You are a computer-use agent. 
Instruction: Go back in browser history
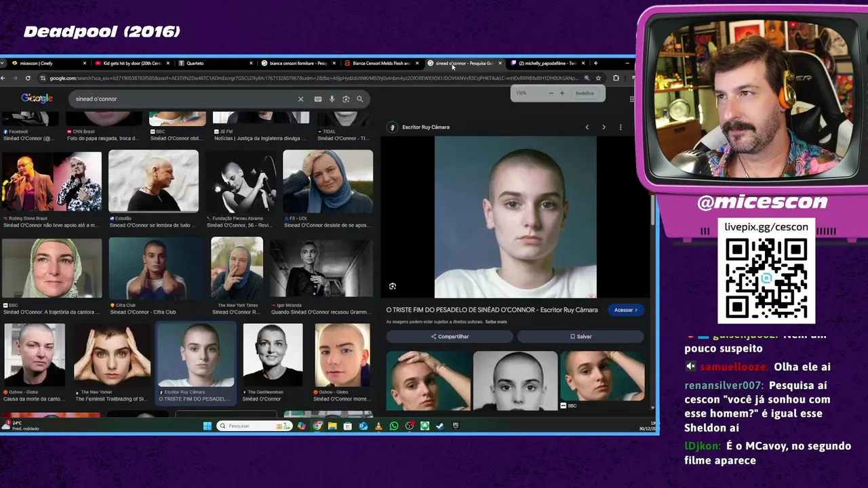pyautogui.click(x=3, y=78)
